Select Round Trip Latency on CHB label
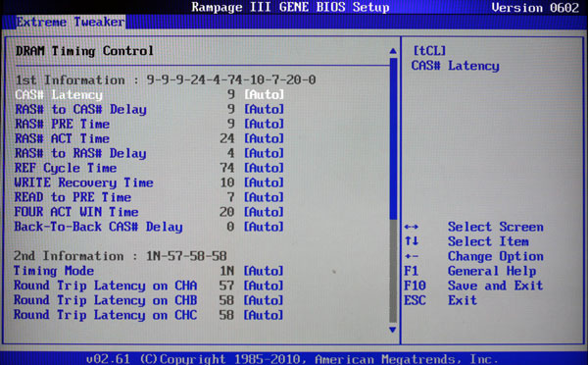588x365 pixels. [106, 300]
